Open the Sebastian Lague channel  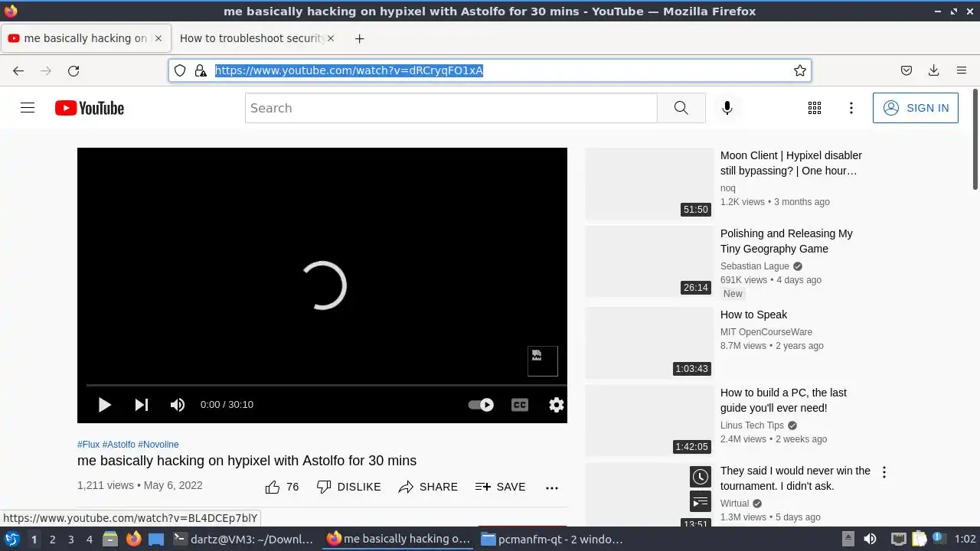coord(755,266)
